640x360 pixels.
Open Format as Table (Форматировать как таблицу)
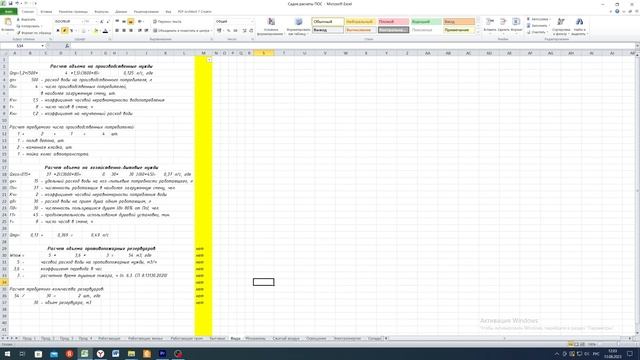click(x=298, y=27)
